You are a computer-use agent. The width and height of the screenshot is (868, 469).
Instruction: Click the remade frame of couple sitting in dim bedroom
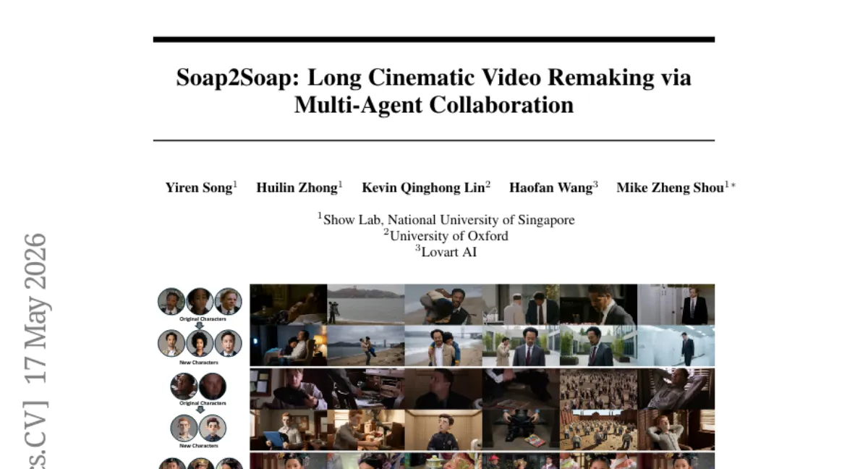(x=289, y=346)
